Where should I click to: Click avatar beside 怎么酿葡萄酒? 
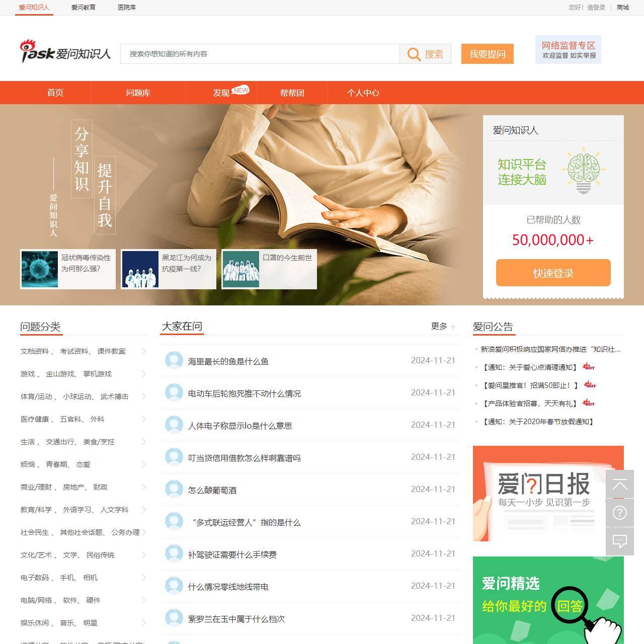tap(174, 489)
